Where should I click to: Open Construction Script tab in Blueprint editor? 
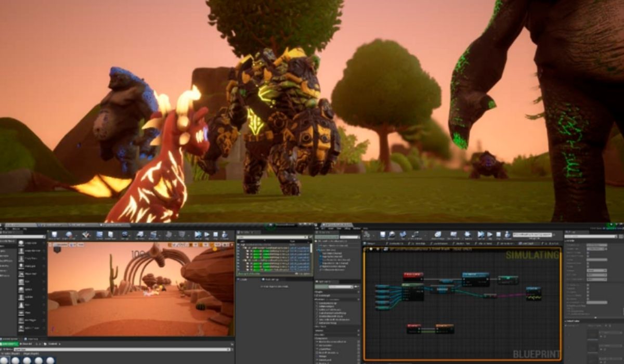pyautogui.click(x=395, y=243)
